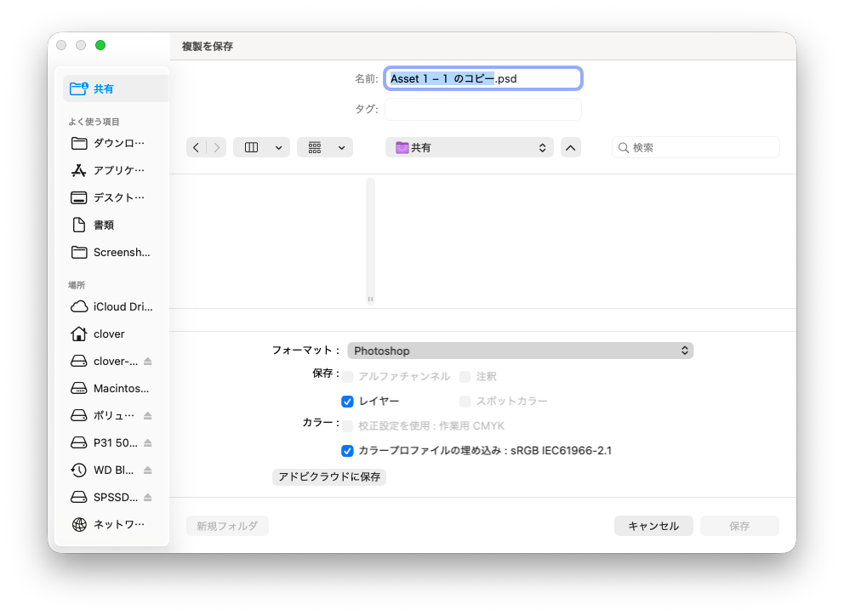Screen dimensions: 844x616
Task: Open the フォーマット Photoshop dropdown
Action: (520, 351)
